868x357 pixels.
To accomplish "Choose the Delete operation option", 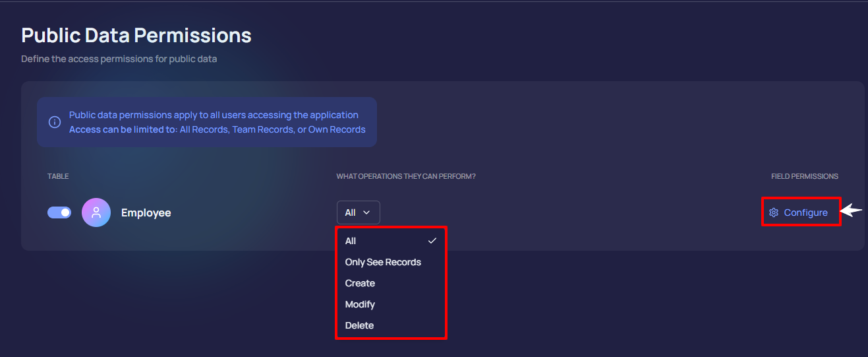I will click(359, 325).
